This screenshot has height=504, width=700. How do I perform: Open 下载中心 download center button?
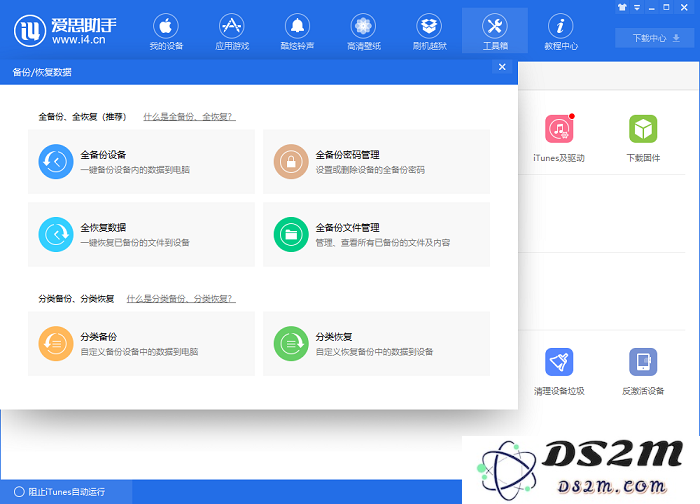(x=655, y=38)
